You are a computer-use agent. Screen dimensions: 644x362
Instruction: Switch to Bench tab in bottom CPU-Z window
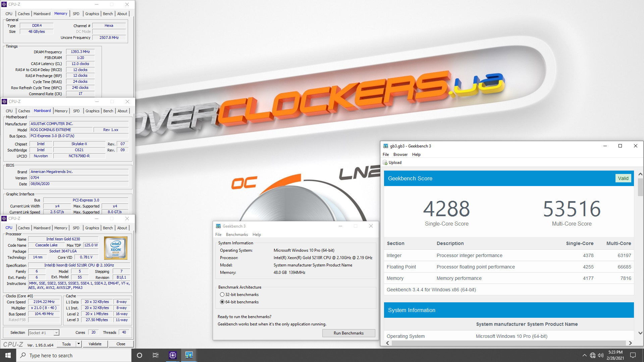click(108, 228)
